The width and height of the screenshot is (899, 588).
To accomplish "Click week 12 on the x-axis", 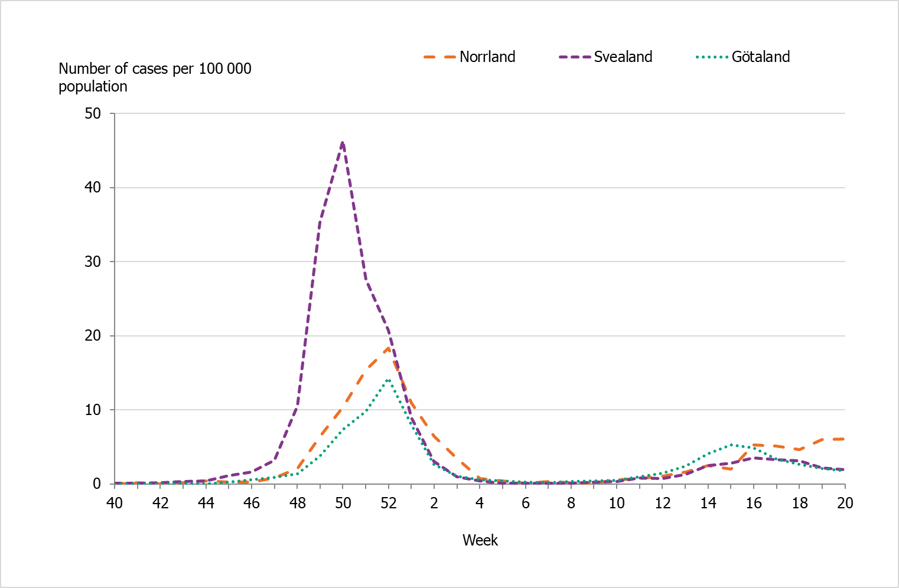I will 663,503.
